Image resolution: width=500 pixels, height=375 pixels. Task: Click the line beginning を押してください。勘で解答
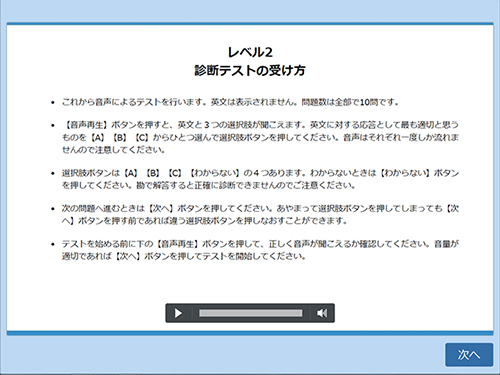coord(209,185)
